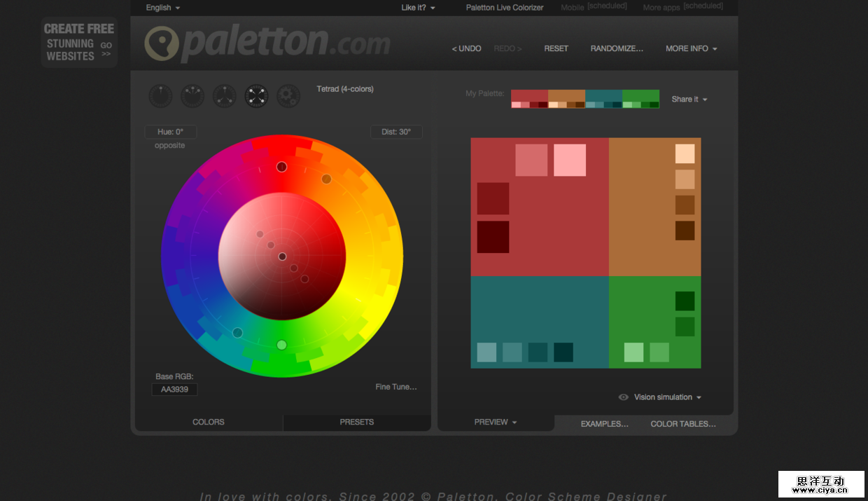The width and height of the screenshot is (868, 501).
Task: Switch to the Presets tab
Action: coord(356,423)
